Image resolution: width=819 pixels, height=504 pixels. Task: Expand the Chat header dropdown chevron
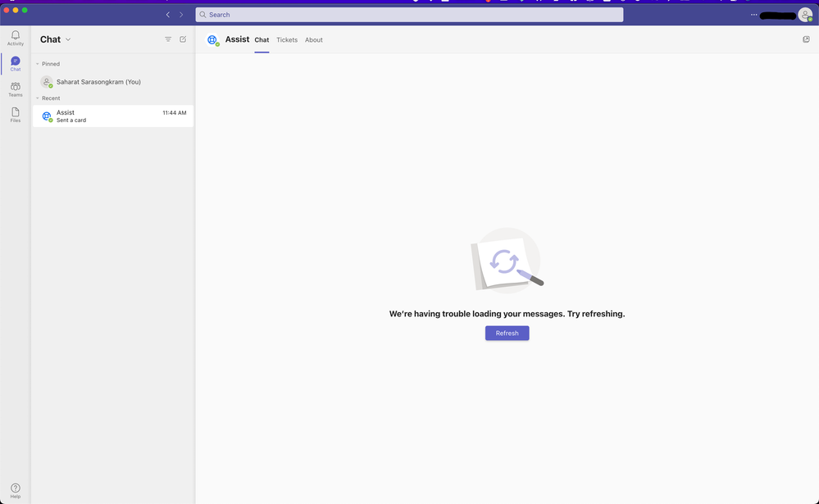point(68,39)
